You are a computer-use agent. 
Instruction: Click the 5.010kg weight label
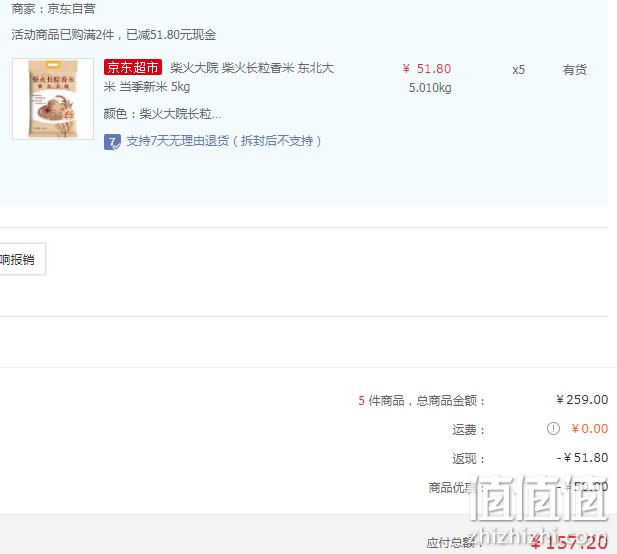430,88
